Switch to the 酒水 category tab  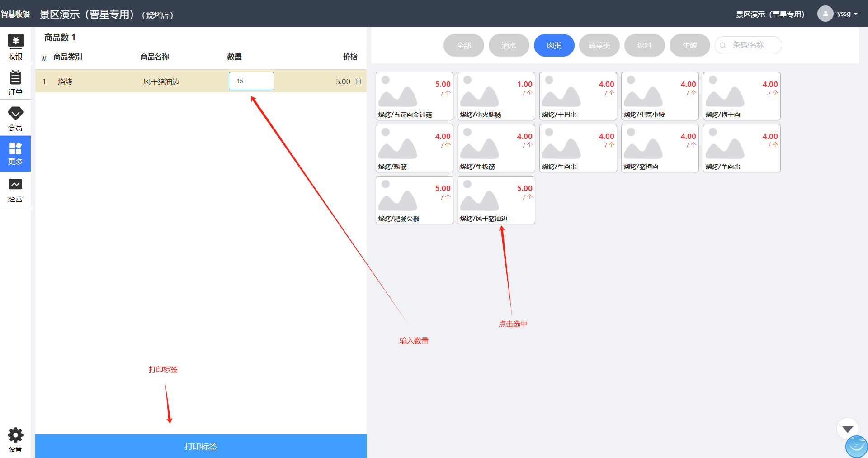click(x=509, y=45)
